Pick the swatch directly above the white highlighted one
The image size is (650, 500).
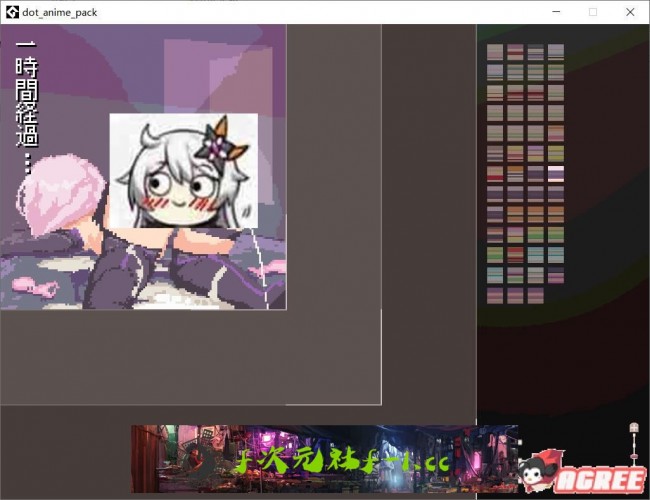[x=556, y=153]
